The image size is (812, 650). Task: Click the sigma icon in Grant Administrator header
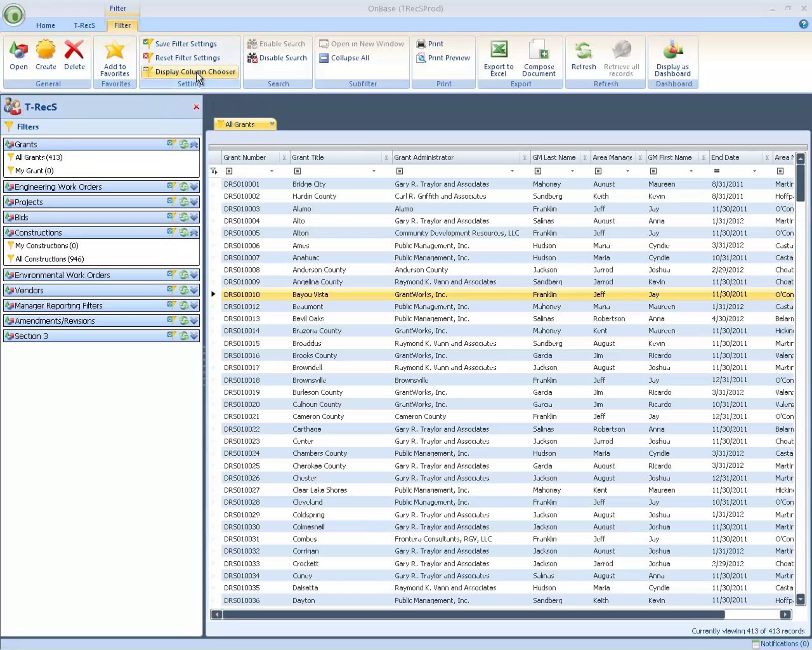click(525, 158)
